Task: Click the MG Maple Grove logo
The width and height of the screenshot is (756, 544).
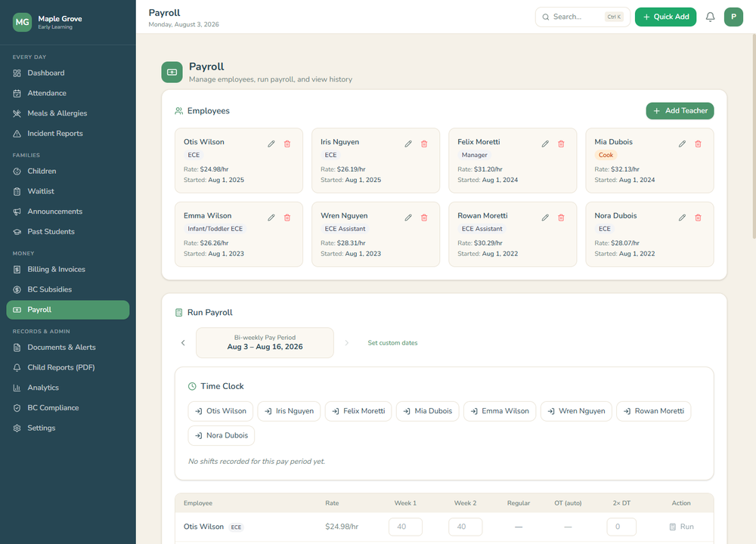Action: 22,22
